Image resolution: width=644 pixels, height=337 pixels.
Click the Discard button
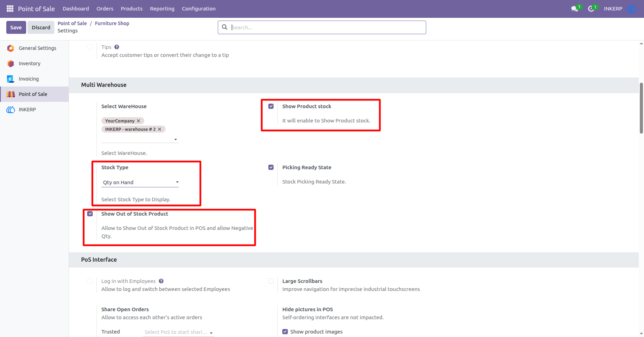pyautogui.click(x=41, y=28)
